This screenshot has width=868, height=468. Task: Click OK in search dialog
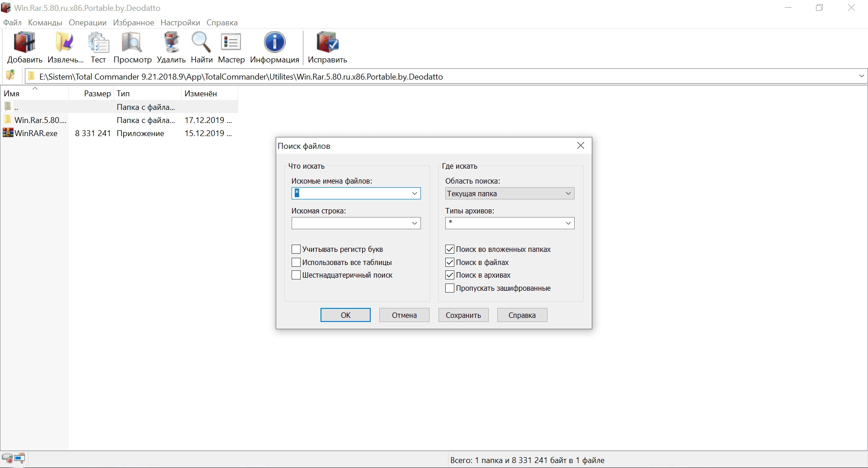click(x=345, y=315)
